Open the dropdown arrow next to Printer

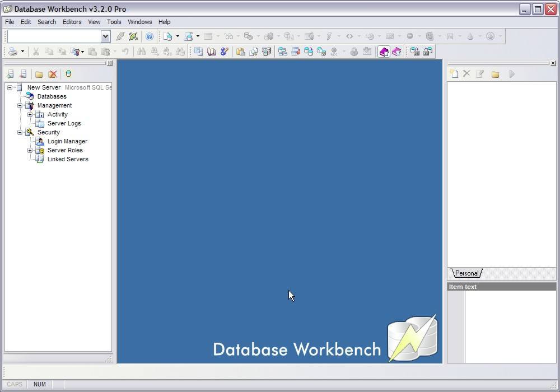22,52
